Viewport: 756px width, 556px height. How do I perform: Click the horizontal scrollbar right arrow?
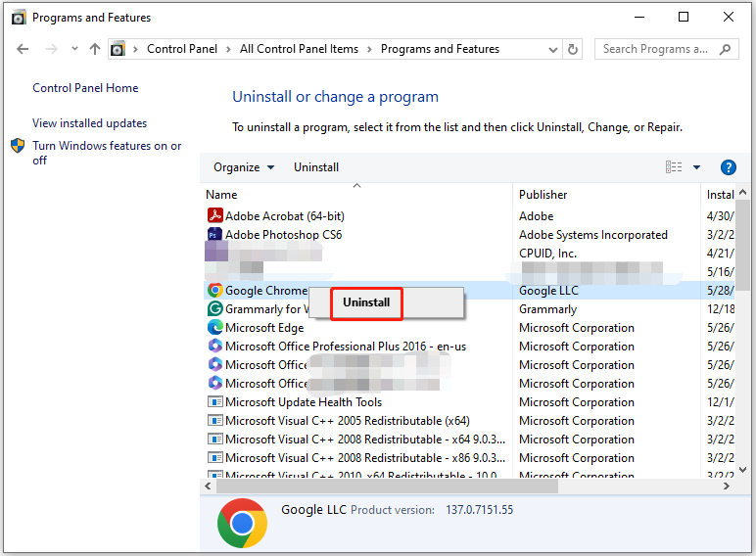tap(726, 486)
